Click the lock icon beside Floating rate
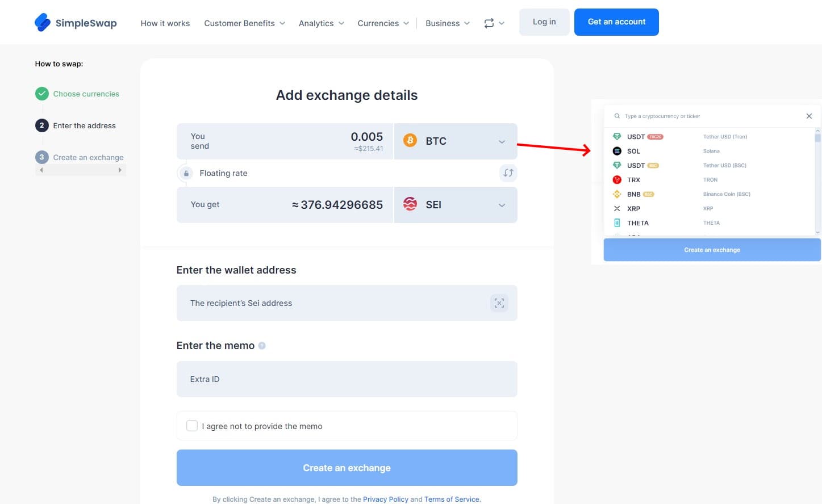This screenshot has width=822, height=504. 186,173
